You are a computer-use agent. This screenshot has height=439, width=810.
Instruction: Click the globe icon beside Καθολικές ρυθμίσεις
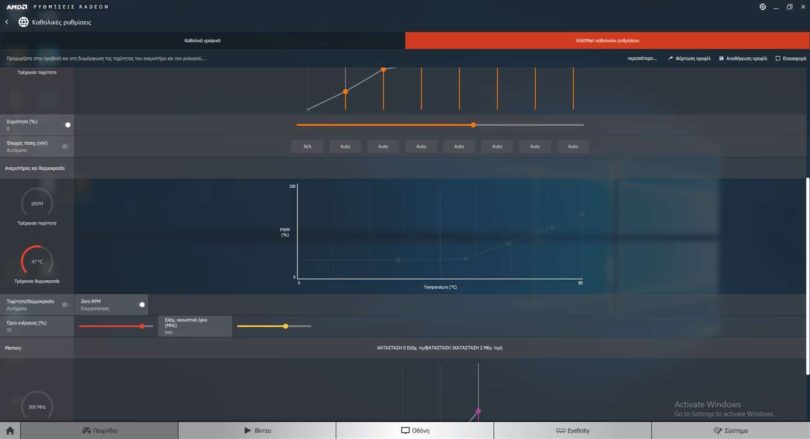tap(23, 22)
